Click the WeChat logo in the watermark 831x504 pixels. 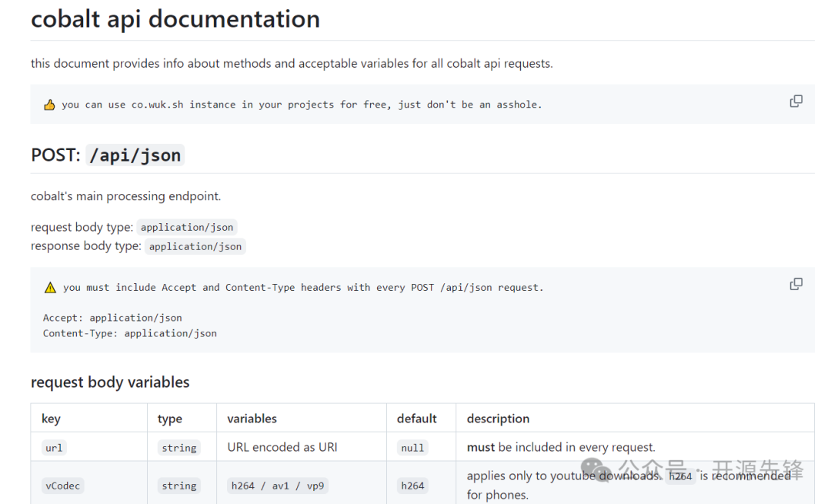597,469
